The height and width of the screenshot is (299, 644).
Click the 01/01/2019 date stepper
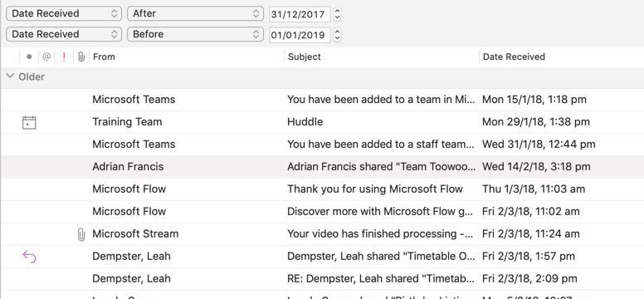coord(337,35)
